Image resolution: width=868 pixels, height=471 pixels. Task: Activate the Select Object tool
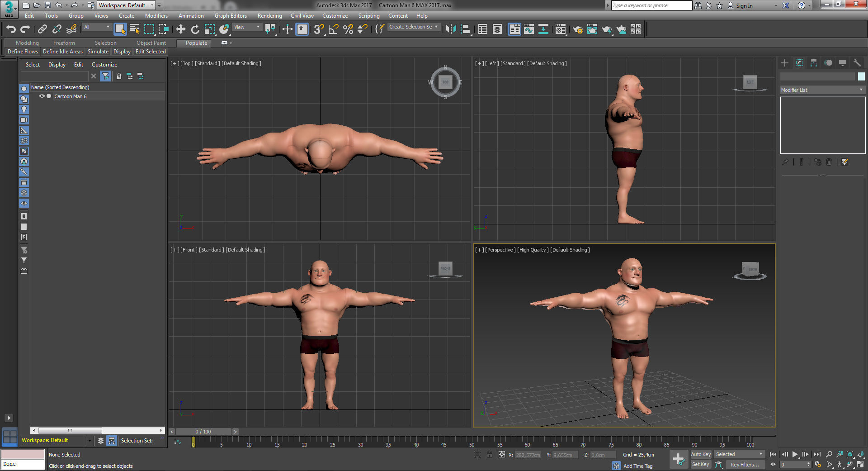coord(120,29)
